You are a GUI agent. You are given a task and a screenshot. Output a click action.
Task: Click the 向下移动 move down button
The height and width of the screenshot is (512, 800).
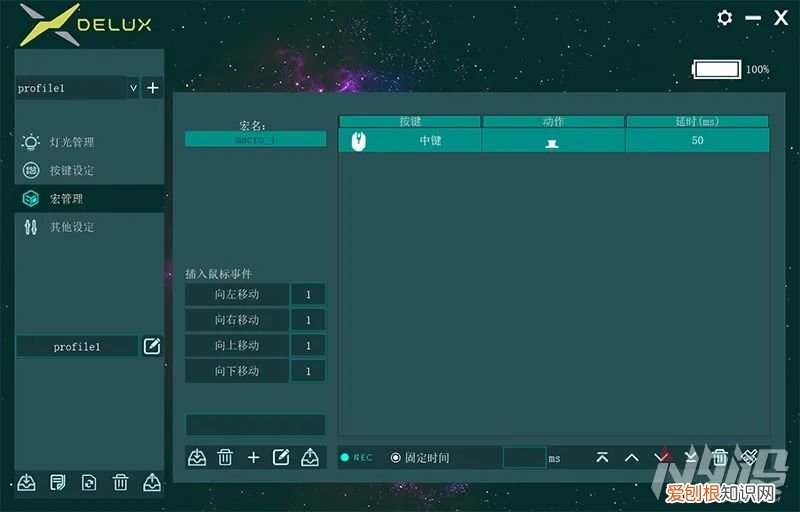click(x=237, y=371)
